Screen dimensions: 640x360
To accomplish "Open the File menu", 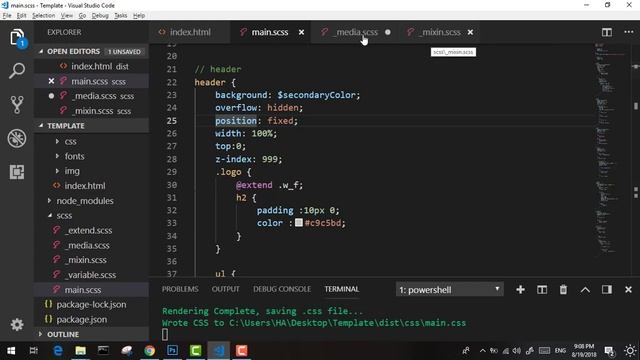I will pyautogui.click(x=7, y=16).
